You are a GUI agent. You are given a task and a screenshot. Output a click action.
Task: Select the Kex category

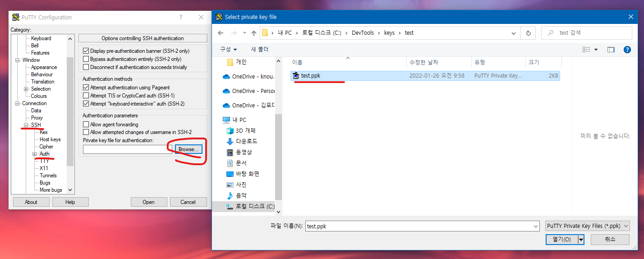(x=44, y=132)
